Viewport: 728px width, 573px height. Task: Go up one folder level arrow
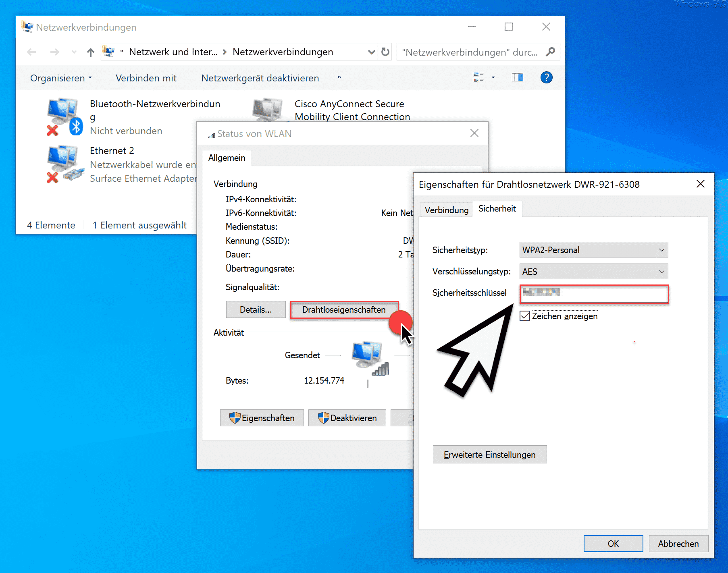pos(91,52)
